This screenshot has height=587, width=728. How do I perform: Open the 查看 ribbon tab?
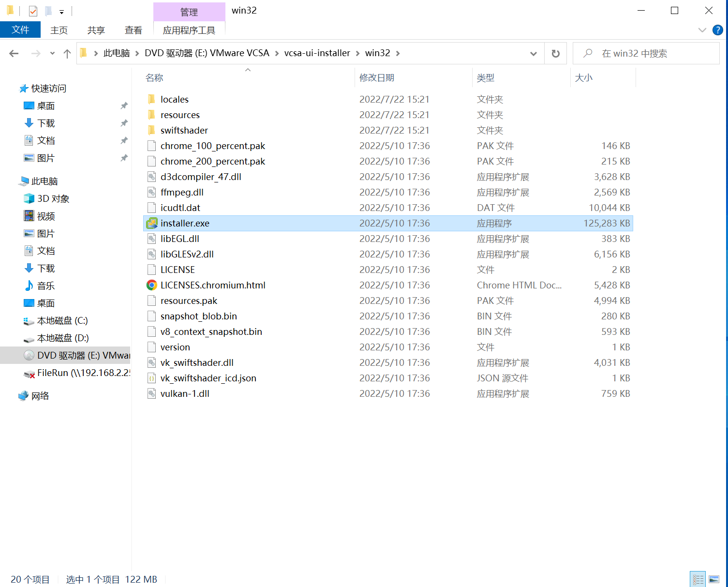[133, 30]
